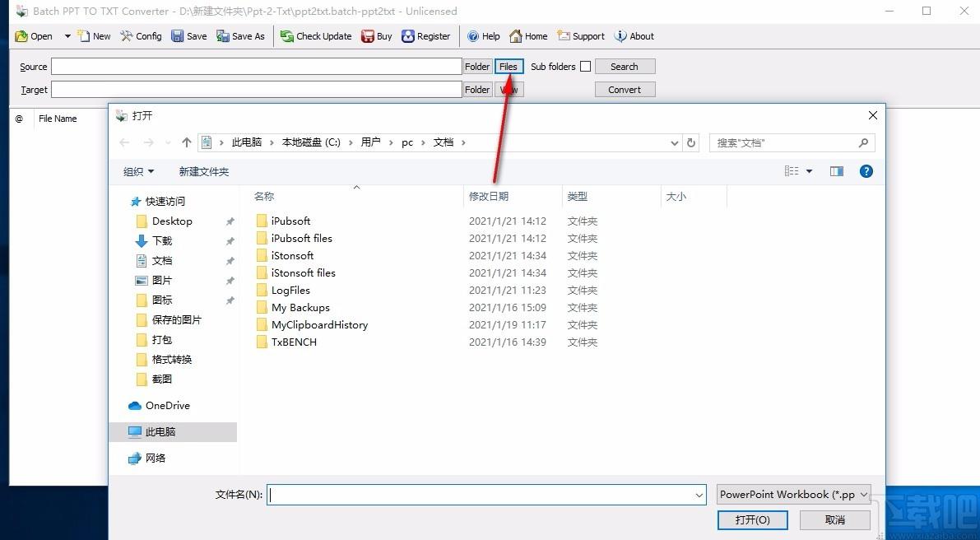Select 网络 in navigation pane
Viewport: 980px width, 540px height.
pyautogui.click(x=156, y=459)
